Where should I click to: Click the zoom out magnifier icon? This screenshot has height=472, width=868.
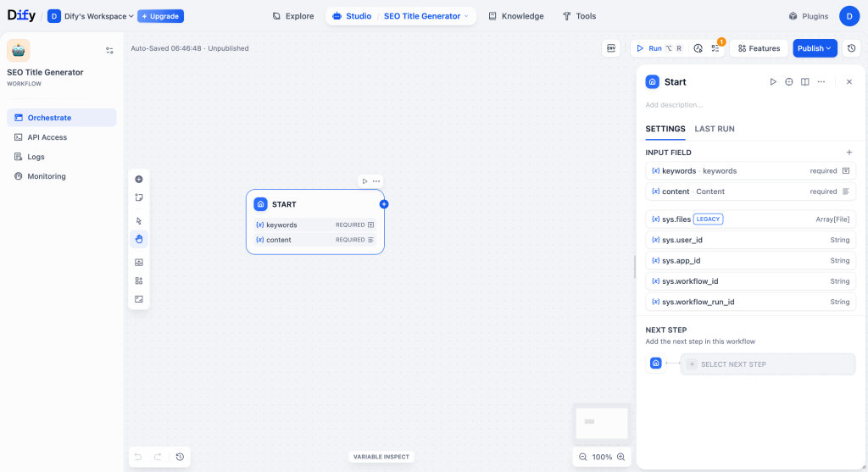pos(583,457)
